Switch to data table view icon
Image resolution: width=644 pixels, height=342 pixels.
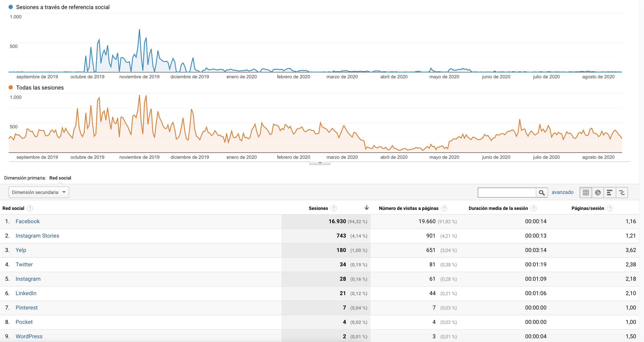tap(586, 193)
